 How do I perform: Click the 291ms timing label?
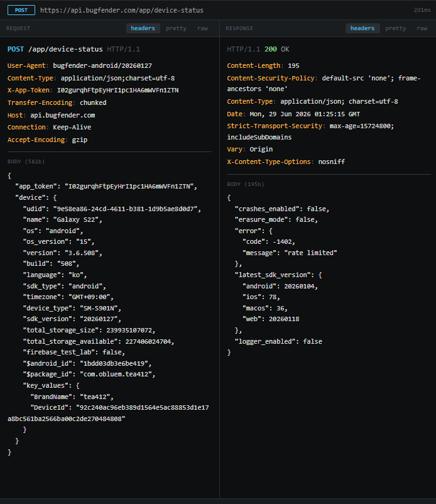tap(422, 10)
